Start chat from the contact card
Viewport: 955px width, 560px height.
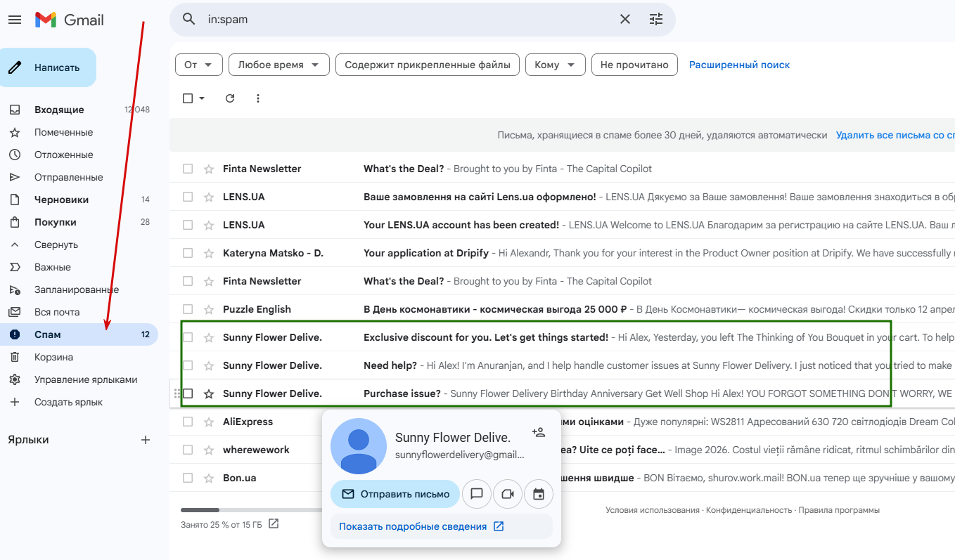[x=477, y=494]
